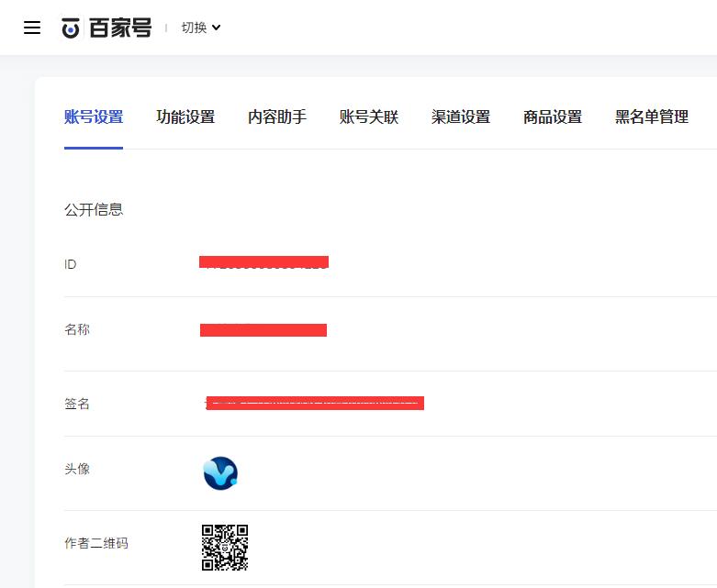Click the 名称 row label
This screenshot has height=588, width=717.
pyautogui.click(x=77, y=329)
